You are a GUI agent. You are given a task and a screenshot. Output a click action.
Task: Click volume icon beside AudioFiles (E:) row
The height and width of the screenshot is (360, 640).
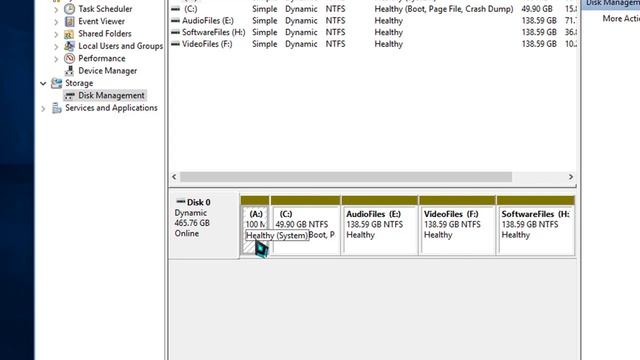click(176, 20)
